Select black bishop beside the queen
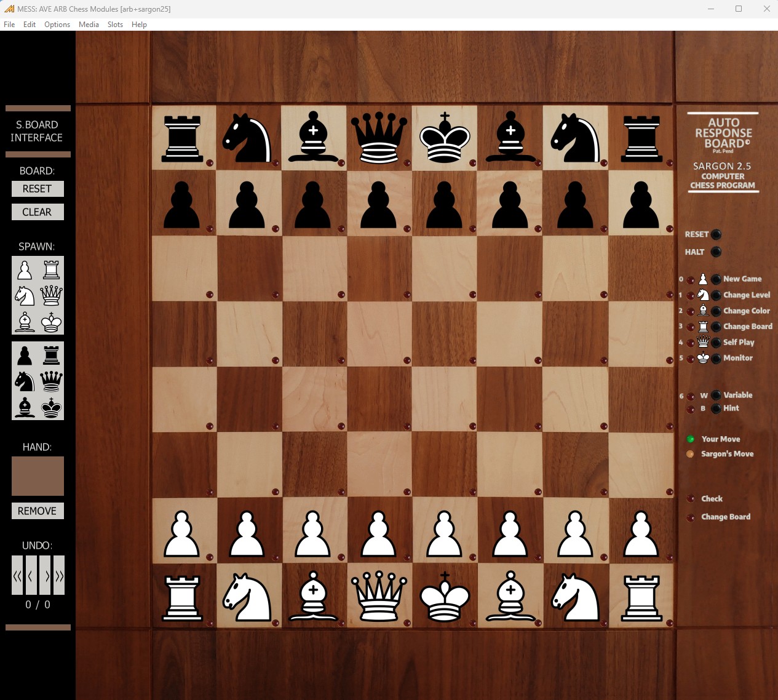 click(x=314, y=137)
